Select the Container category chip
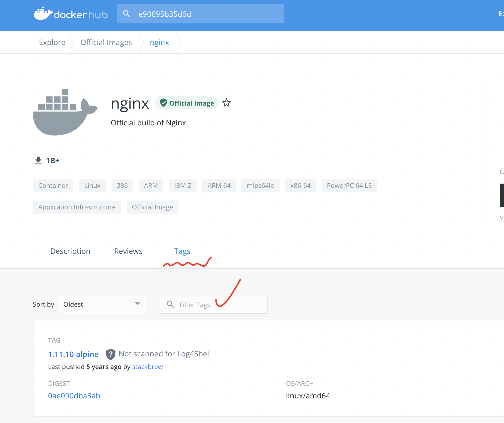Image resolution: width=504 pixels, height=423 pixels. (53, 186)
